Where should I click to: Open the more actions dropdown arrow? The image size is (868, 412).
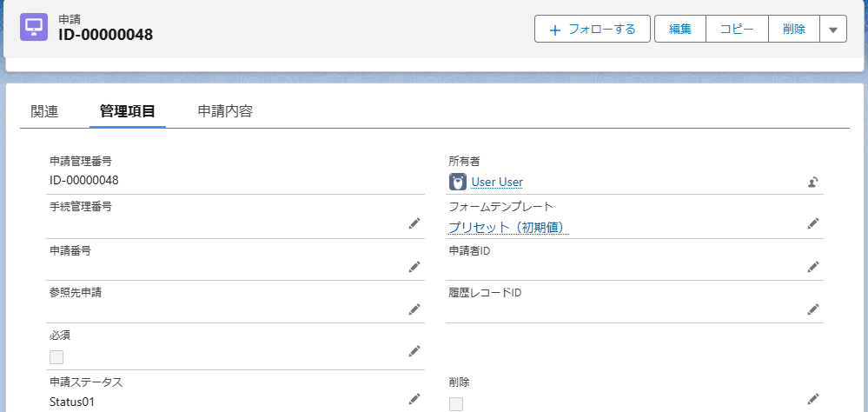click(833, 29)
